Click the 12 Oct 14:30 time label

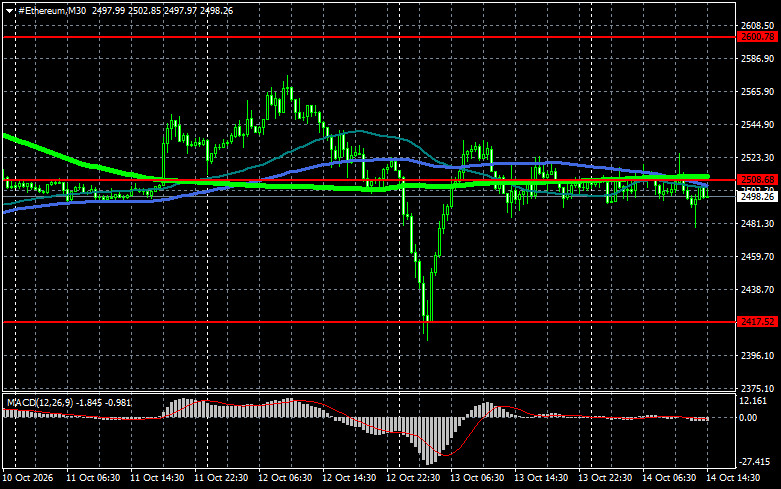349,478
